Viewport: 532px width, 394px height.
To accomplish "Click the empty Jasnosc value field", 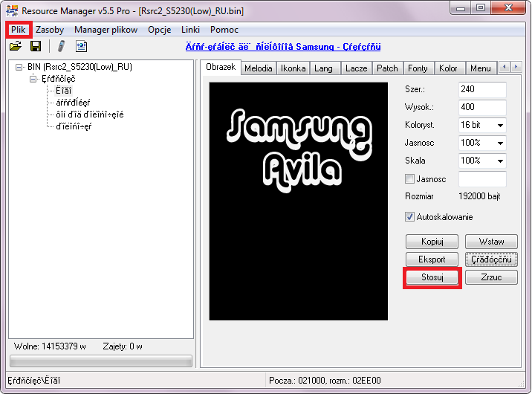I will coord(482,179).
